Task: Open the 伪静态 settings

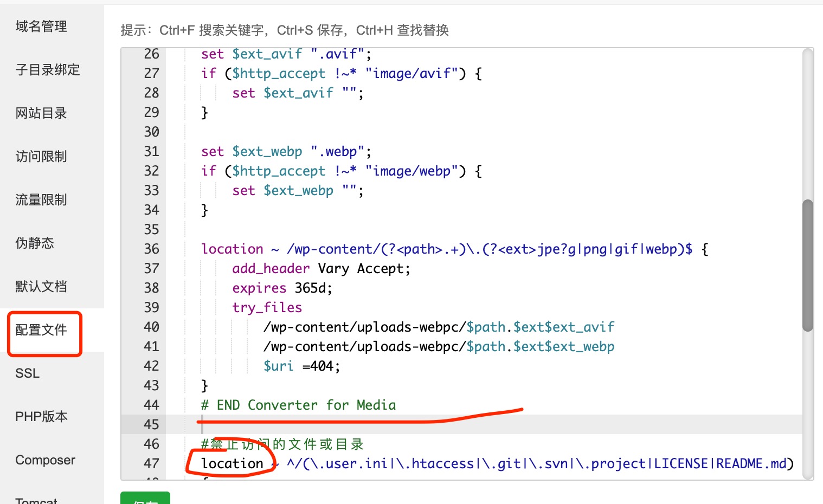Action: [34, 243]
